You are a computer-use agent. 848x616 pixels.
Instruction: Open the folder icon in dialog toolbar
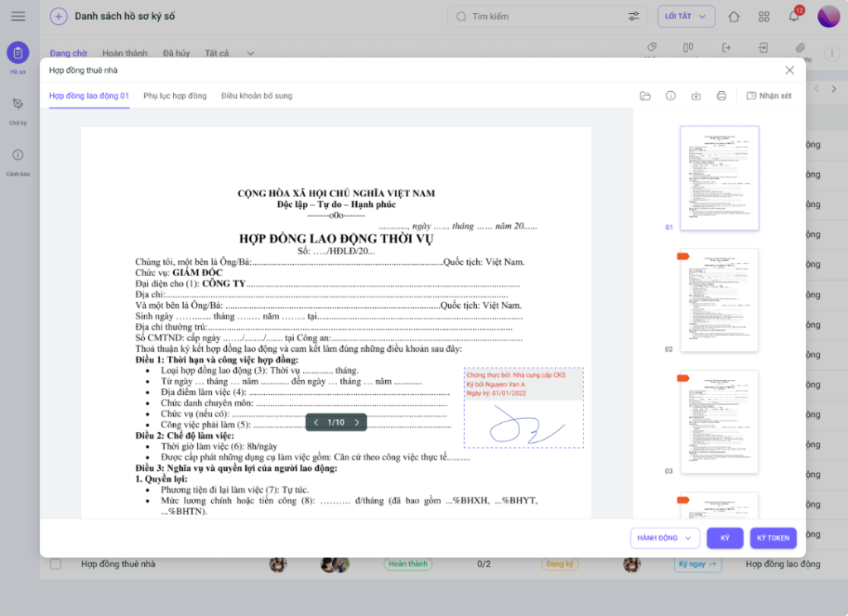click(645, 96)
